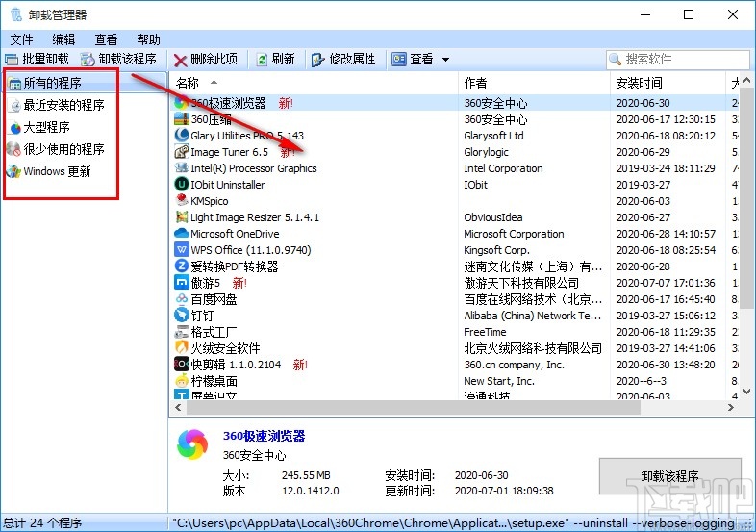Click the 360压缩 program icon
This screenshot has height=532, width=756.
point(182,119)
